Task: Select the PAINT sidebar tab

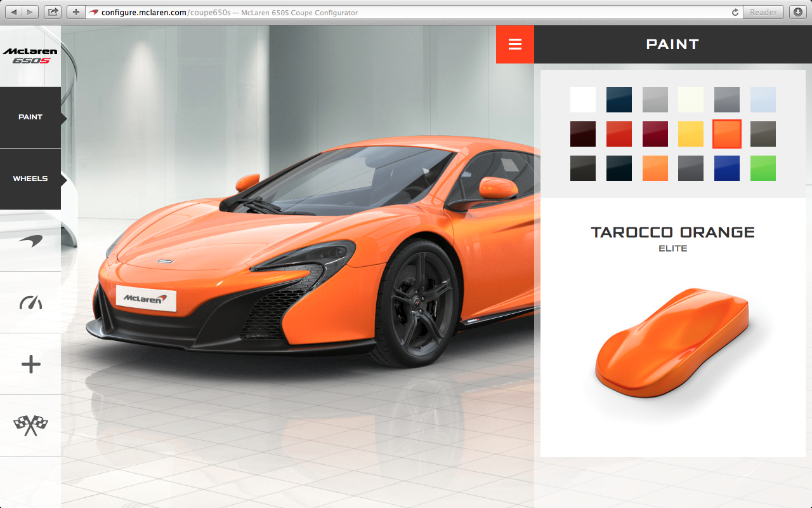Action: [x=30, y=117]
